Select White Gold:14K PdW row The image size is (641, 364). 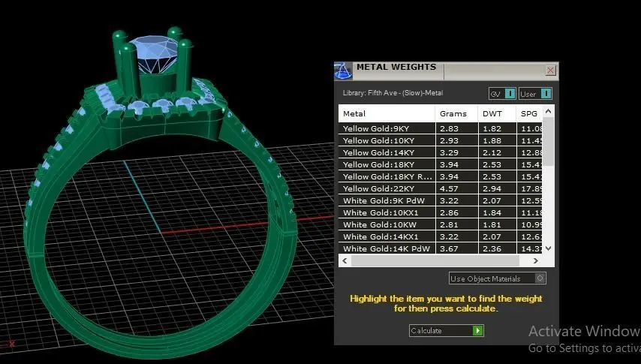click(441, 248)
